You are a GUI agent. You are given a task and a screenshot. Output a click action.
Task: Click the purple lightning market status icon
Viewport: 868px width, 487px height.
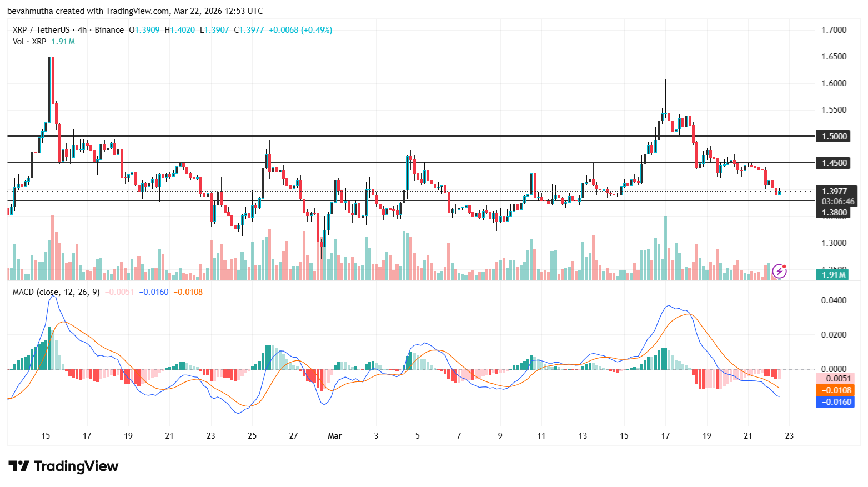pos(780,270)
